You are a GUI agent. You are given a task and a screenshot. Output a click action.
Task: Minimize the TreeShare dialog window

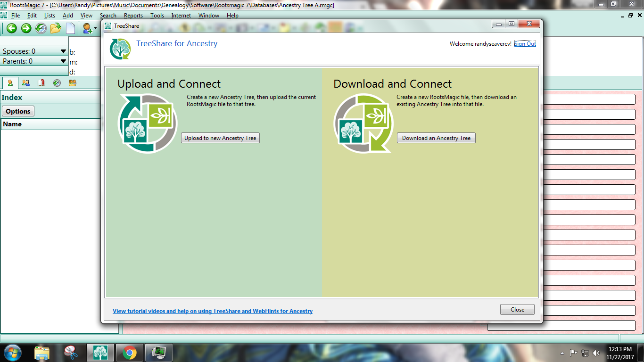coord(499,24)
